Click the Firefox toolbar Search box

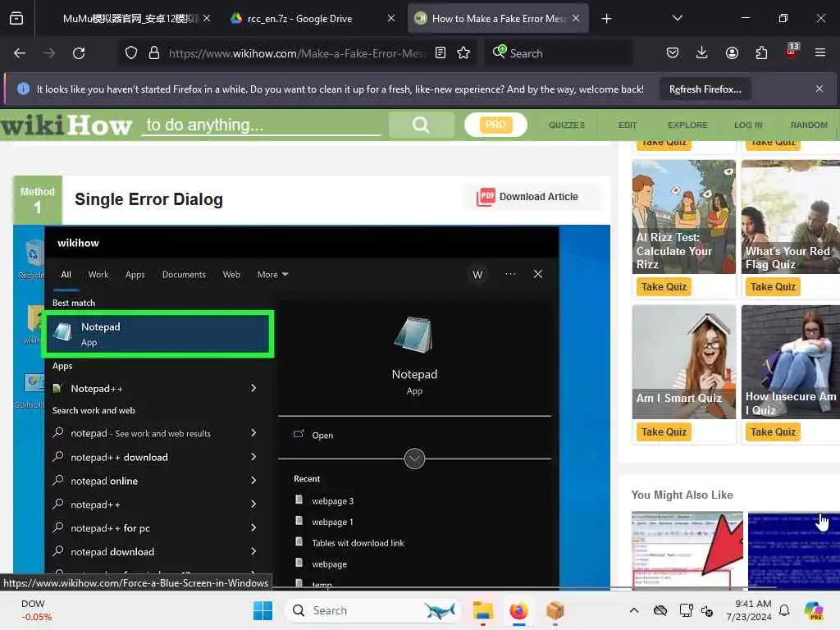559,53
